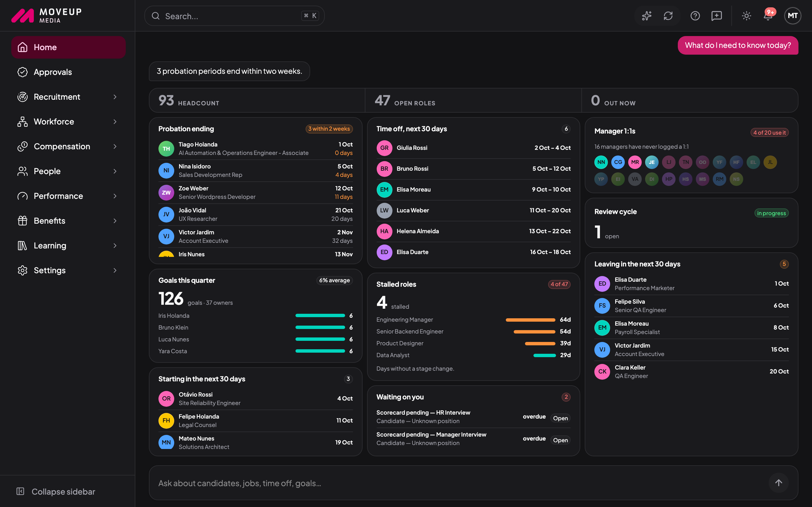812x507 pixels.
Task: Click the MoveUp Media logo
Action: [47, 15]
